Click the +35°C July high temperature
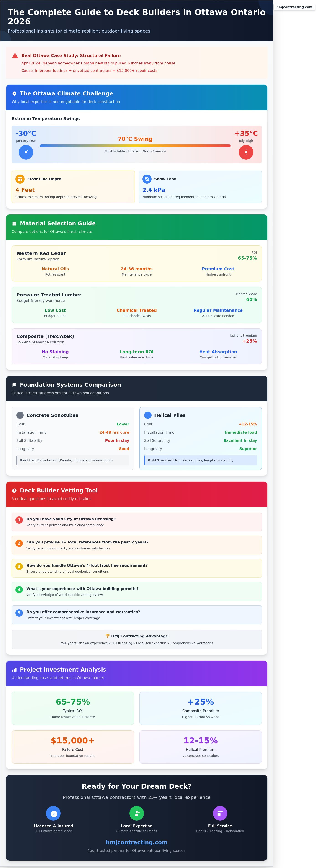Viewport: 319px width, 868px height. click(x=246, y=134)
